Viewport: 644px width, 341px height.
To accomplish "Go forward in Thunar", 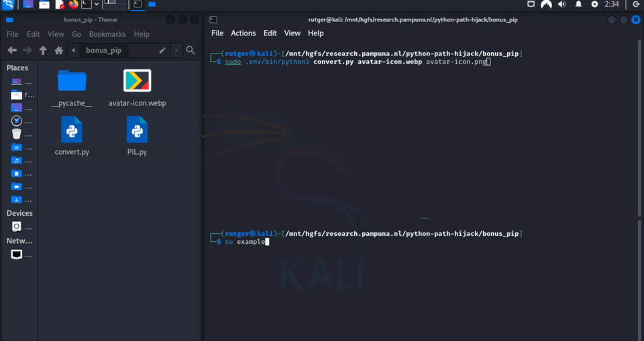I will coord(28,50).
